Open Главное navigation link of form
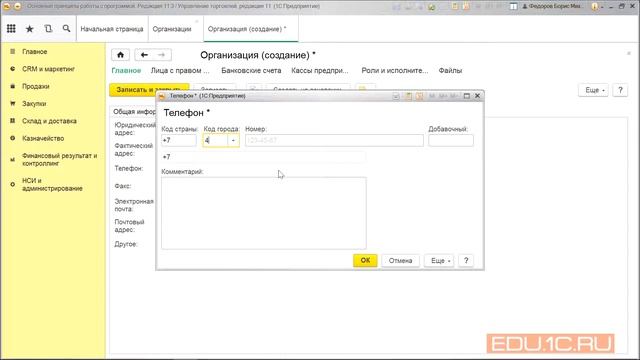Viewport: 640px width, 360px height. click(126, 71)
